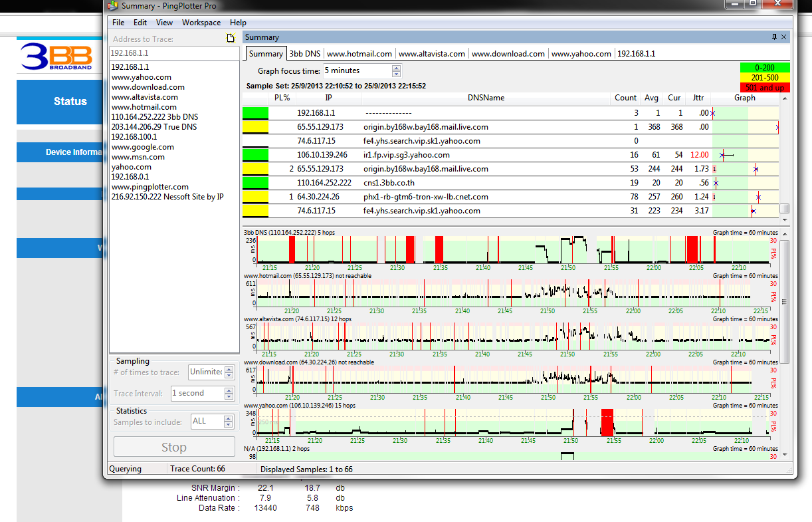This screenshot has width=812, height=522.
Task: Click the green status square for 192.168.1.1
Action: 254,113
